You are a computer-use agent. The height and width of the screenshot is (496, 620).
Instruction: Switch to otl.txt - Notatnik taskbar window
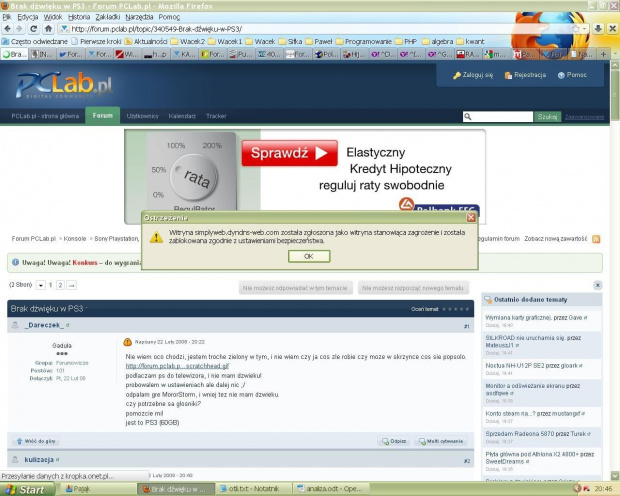(253, 489)
